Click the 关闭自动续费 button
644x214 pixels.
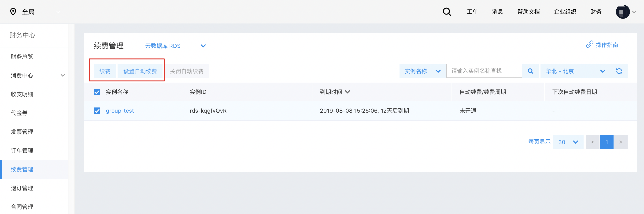[187, 71]
